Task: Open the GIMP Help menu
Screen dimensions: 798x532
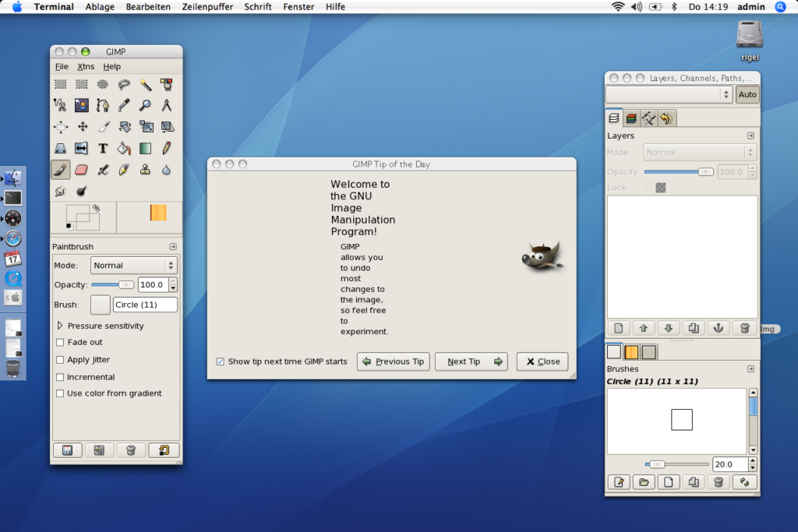Action: click(112, 67)
